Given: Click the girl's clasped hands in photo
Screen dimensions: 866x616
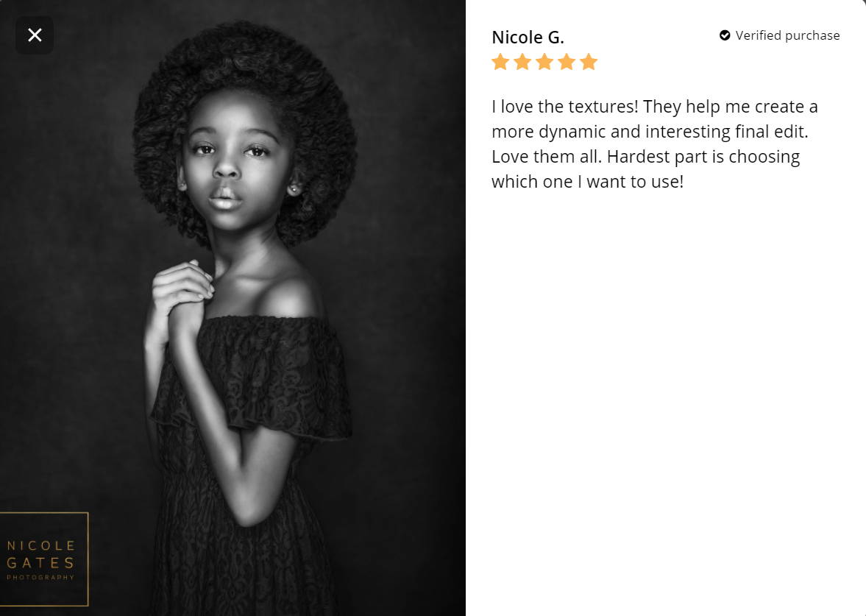Looking at the screenshot, I should 182,293.
